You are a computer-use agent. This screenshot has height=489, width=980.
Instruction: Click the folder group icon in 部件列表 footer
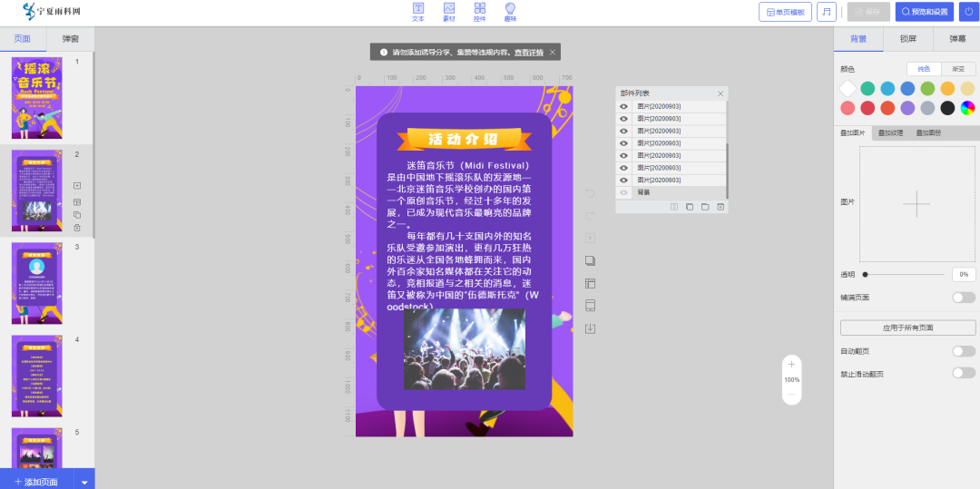(705, 207)
